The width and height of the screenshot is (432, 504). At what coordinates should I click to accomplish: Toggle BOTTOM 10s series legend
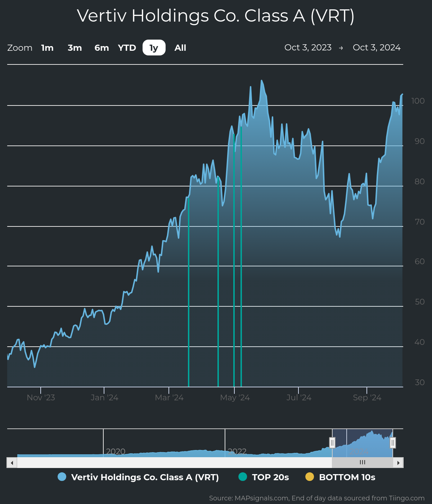[340, 477]
